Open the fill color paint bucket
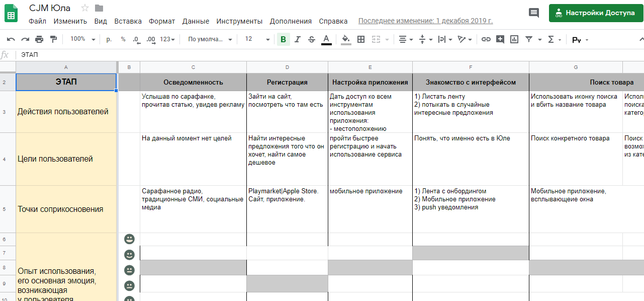The height and width of the screenshot is (301, 644). click(345, 39)
